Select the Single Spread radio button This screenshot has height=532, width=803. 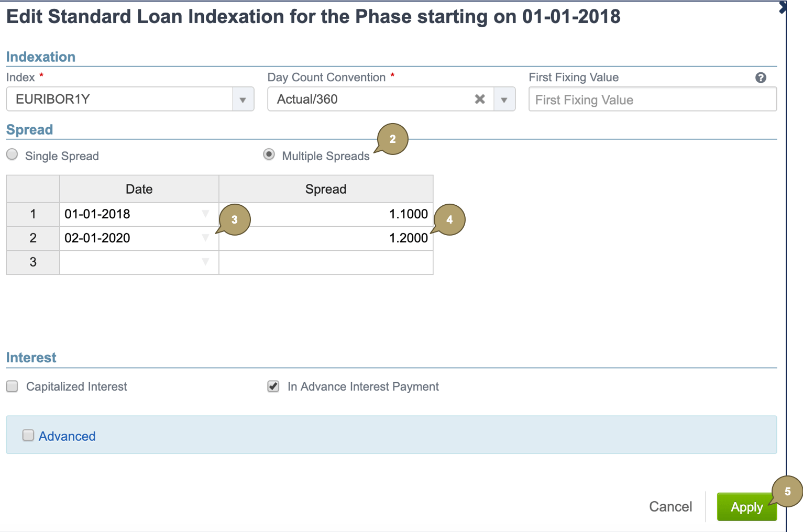click(x=12, y=154)
